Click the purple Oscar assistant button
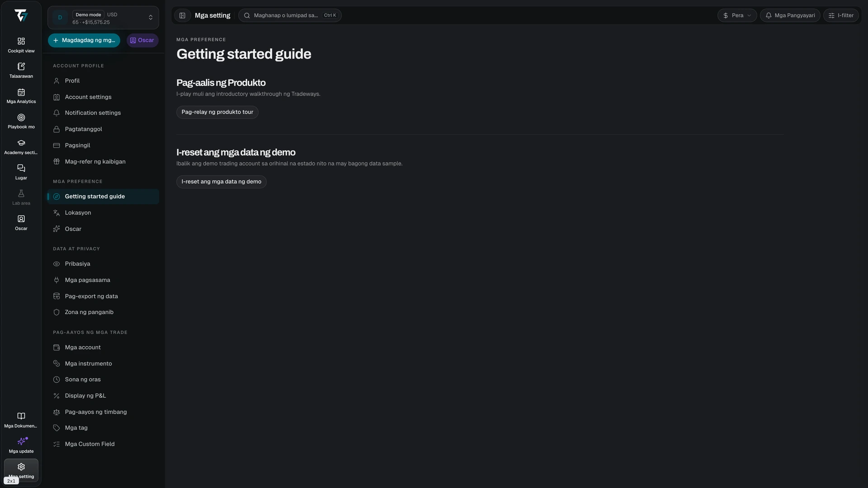 click(142, 40)
